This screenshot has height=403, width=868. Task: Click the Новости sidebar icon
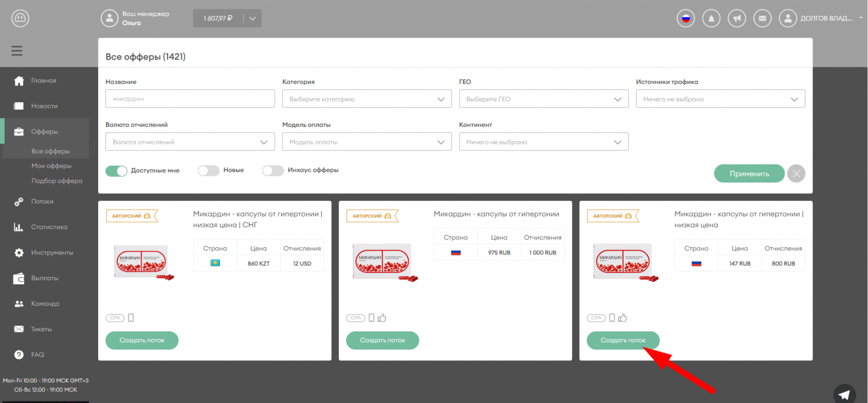coord(19,106)
